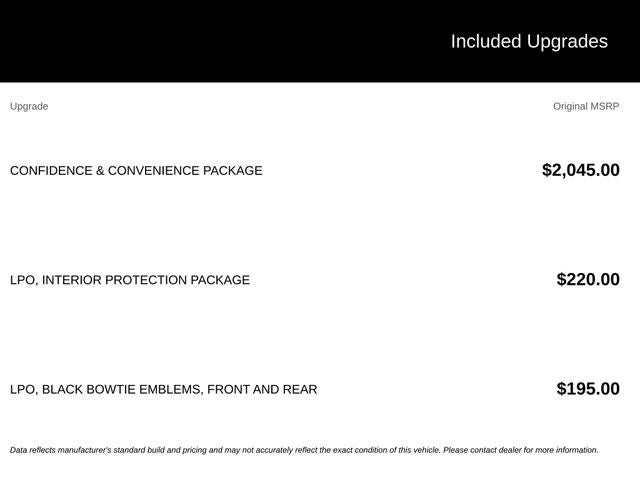
Task: Click the Included Upgrades heading
Action: (x=529, y=42)
